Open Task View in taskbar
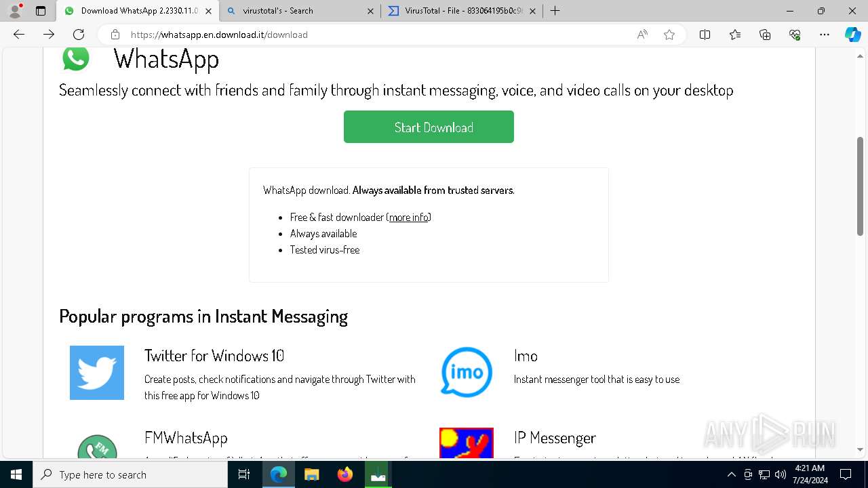Image resolution: width=868 pixels, height=488 pixels. (244, 474)
